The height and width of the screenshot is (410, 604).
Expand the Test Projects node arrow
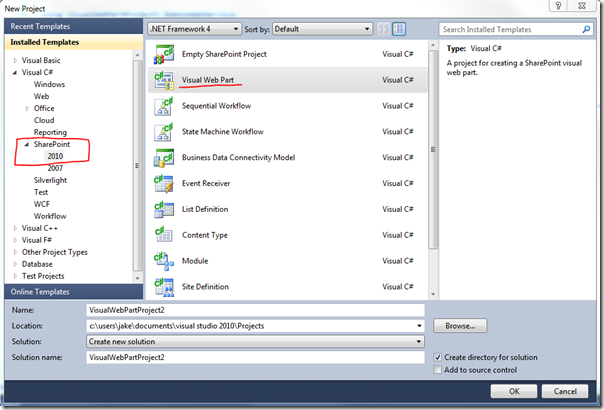click(15, 276)
